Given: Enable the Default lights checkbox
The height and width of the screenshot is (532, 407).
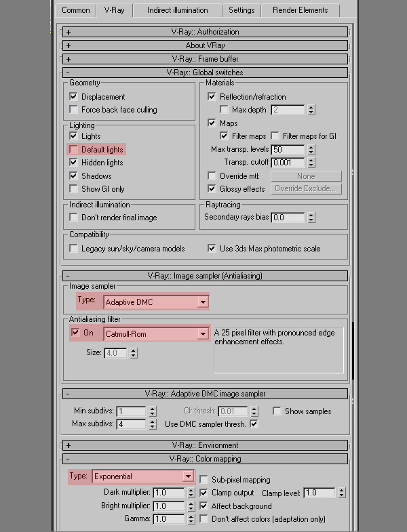Looking at the screenshot, I should [73, 150].
